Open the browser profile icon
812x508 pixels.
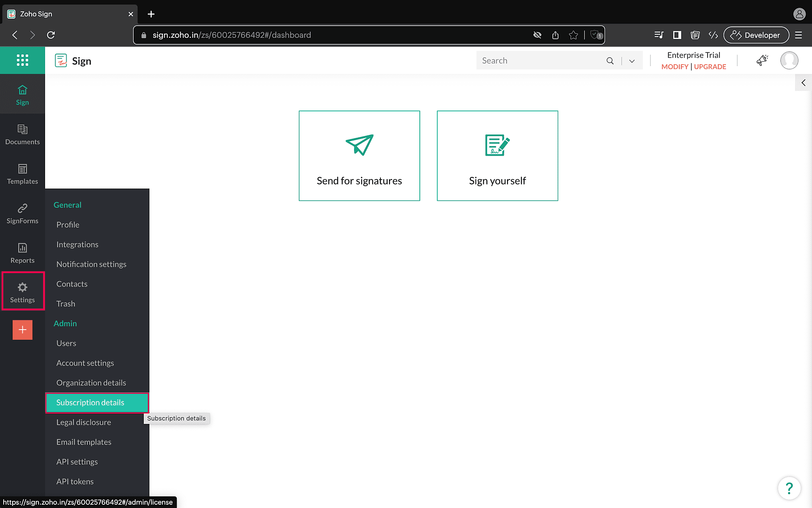pos(799,14)
